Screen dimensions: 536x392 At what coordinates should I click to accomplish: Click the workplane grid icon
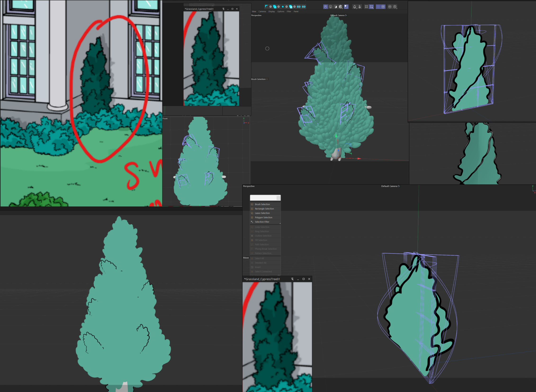tap(366, 7)
